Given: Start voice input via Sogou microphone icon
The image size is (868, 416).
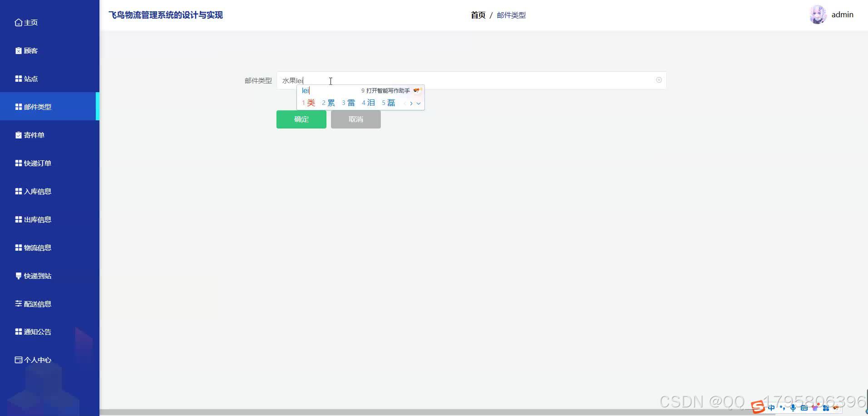Looking at the screenshot, I should 794,407.
